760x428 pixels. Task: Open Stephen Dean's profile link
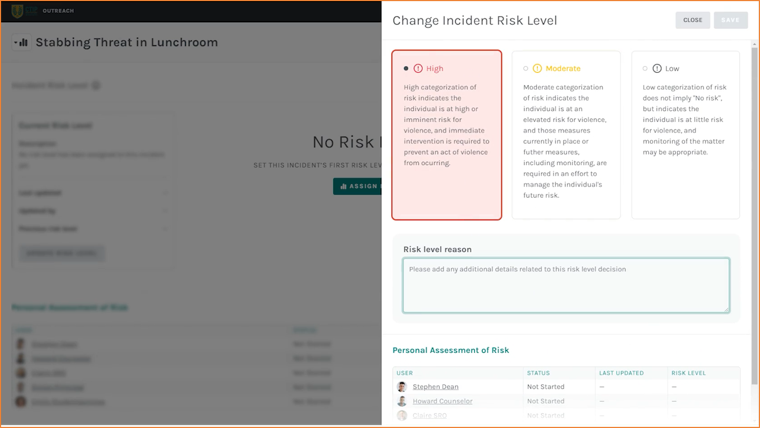coord(435,387)
